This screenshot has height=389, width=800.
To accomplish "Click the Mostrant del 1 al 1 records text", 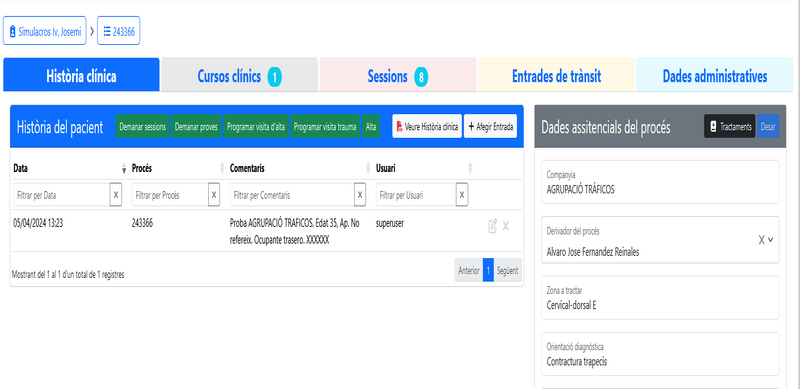I will (68, 275).
